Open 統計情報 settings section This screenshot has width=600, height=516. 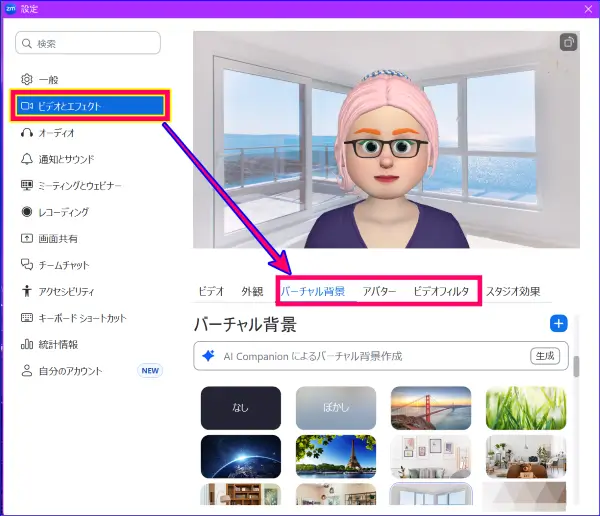[58, 344]
